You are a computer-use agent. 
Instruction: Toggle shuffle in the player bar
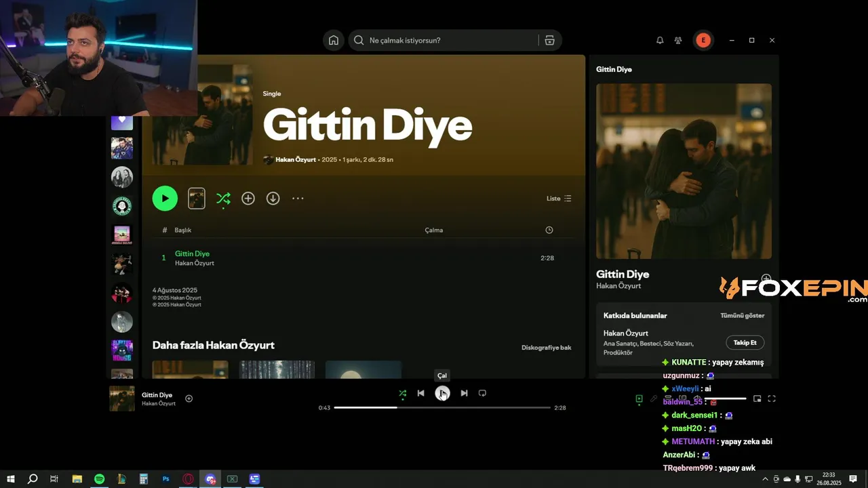coord(403,393)
